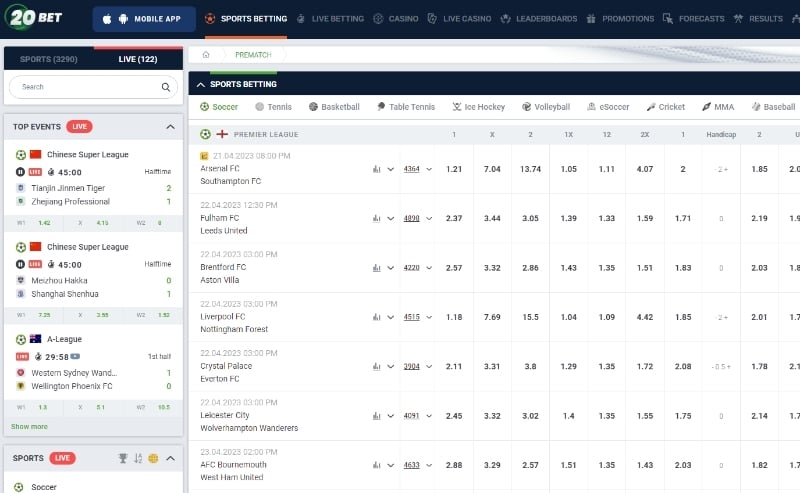This screenshot has height=493, width=800.
Task: Open Western Sydney Wanderers live event
Action: [x=74, y=373]
